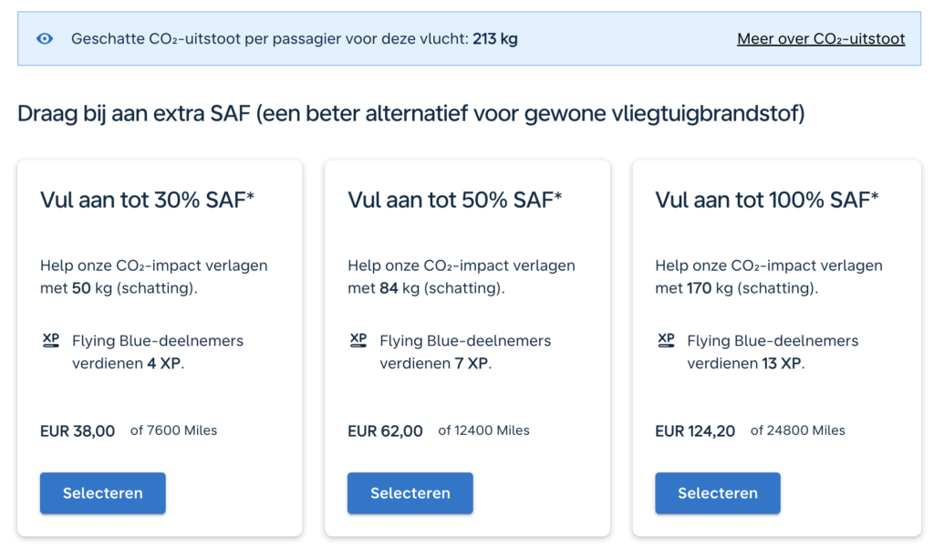Click the 'of 7600 Miles' text
This screenshot has width=934, height=560.
pyautogui.click(x=173, y=430)
